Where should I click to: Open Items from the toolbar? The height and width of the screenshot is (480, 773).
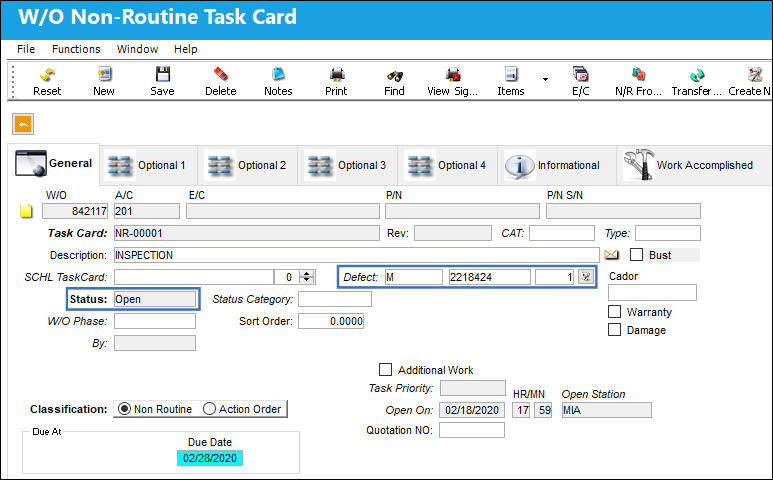(511, 81)
